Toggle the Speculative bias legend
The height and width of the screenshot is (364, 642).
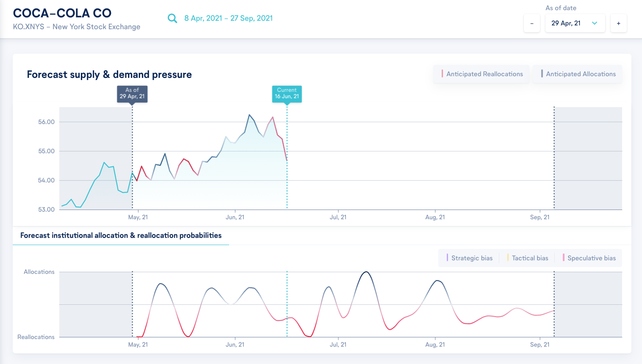point(589,258)
